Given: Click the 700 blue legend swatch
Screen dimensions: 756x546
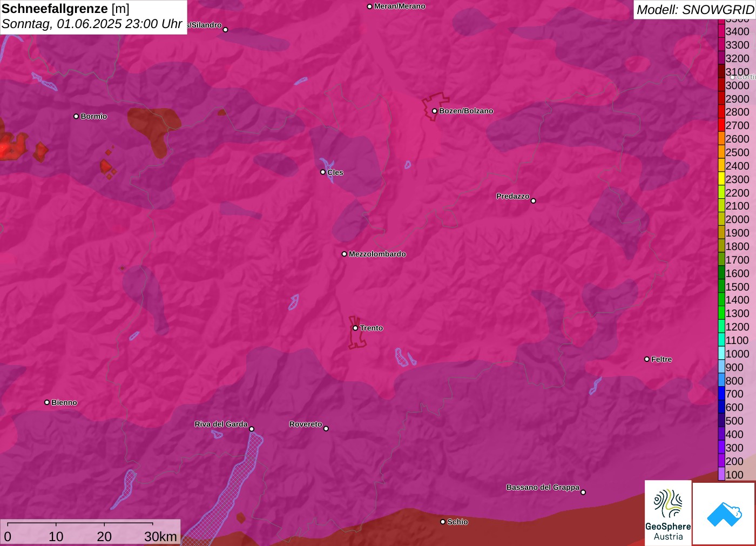Looking at the screenshot, I should (721, 394).
